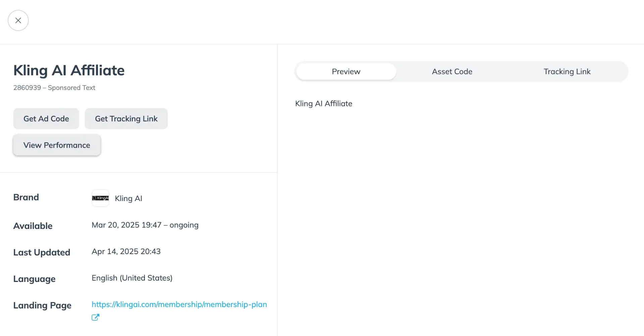
Task: Select the 'Apr 14, 2025 20:43' value
Action: pos(126,251)
